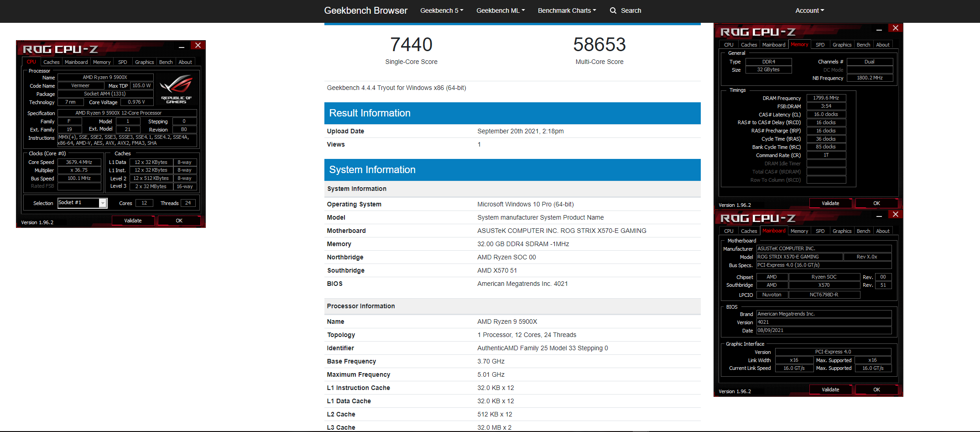Click upload date September 20th 2021 text

pos(521,131)
